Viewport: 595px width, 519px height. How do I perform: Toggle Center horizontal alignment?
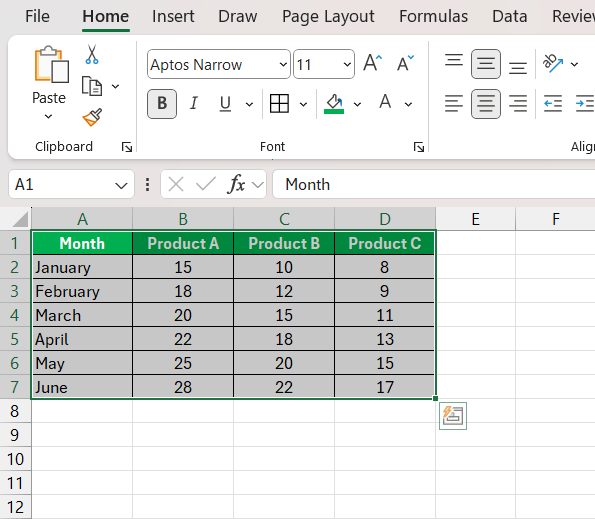[x=486, y=104]
